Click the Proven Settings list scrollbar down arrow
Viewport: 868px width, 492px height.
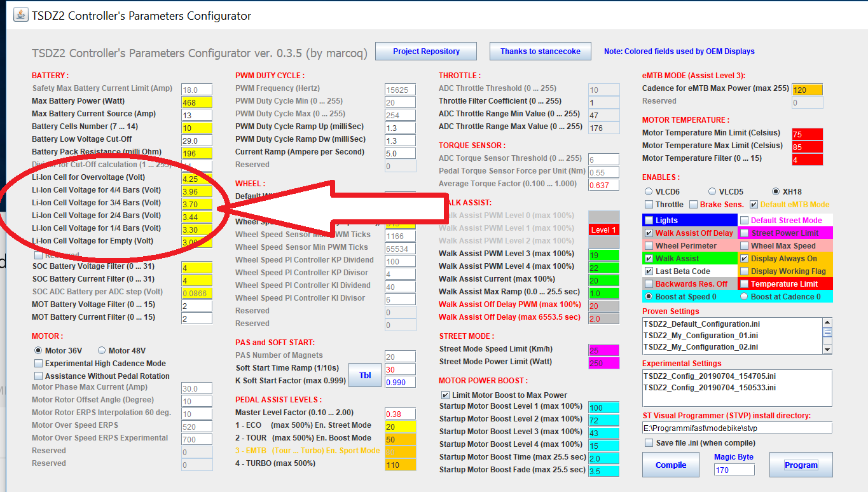pos(827,349)
